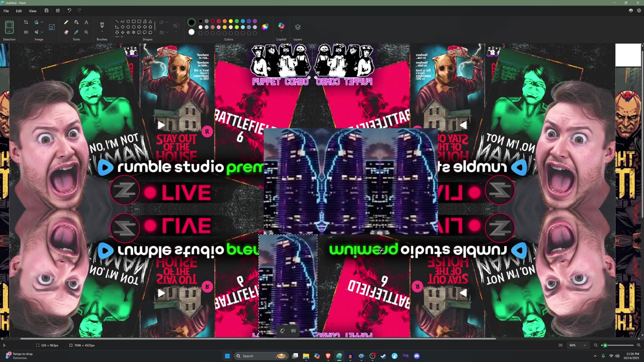Click the Rotate image icon
644x362 pixels.
tap(36, 22)
